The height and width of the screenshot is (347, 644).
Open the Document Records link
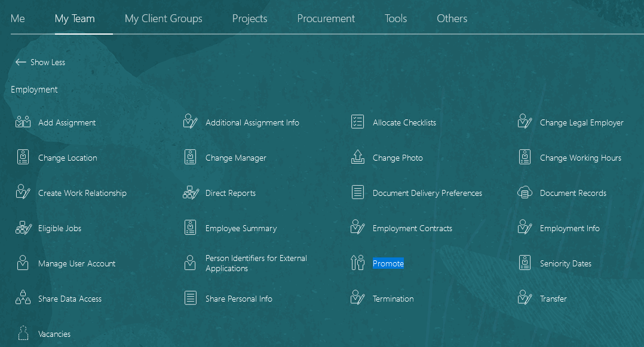click(x=573, y=193)
